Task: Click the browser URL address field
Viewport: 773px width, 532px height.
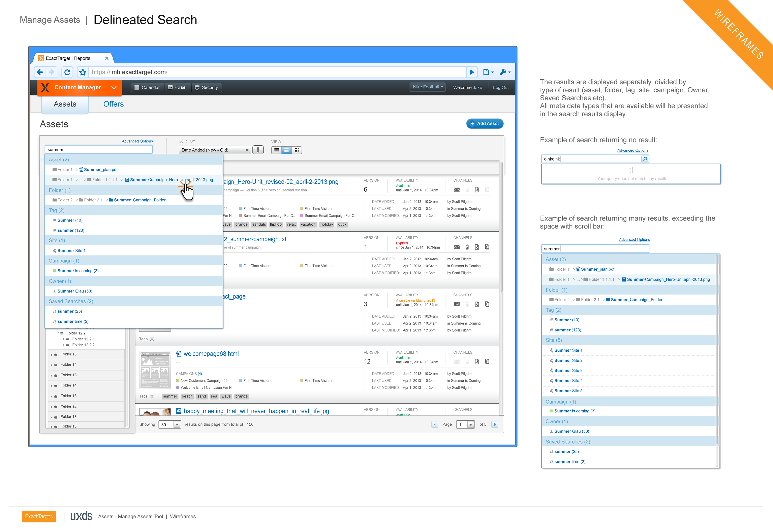Action: (x=277, y=72)
